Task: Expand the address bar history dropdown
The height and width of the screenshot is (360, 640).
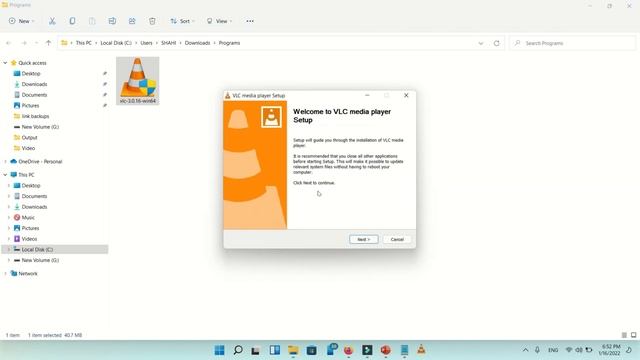Action: 480,43
